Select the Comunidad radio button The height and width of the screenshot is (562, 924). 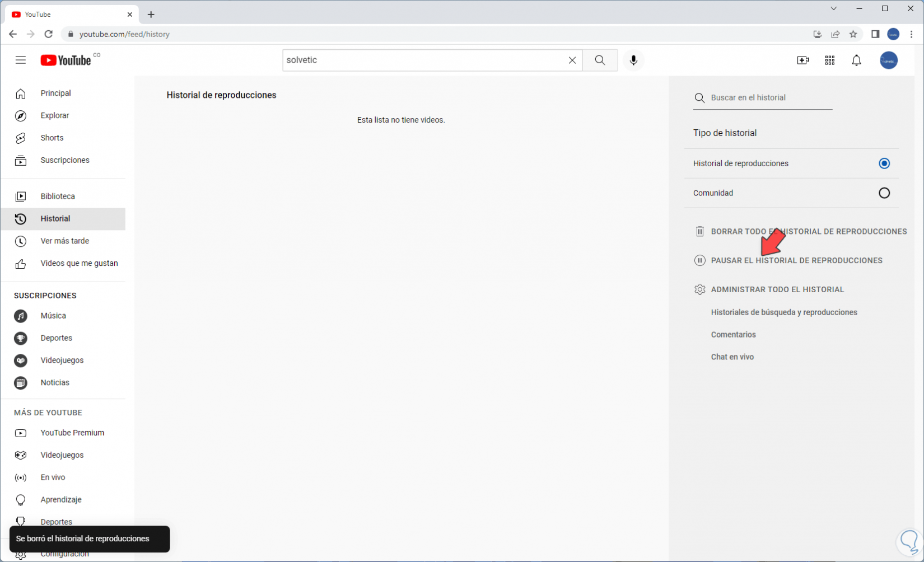pyautogui.click(x=884, y=193)
